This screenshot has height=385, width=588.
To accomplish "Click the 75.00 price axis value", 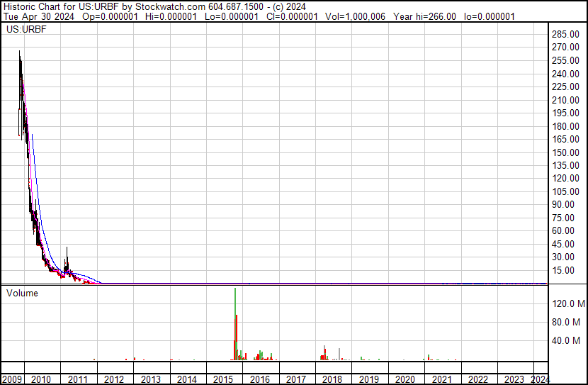I will point(563,218).
